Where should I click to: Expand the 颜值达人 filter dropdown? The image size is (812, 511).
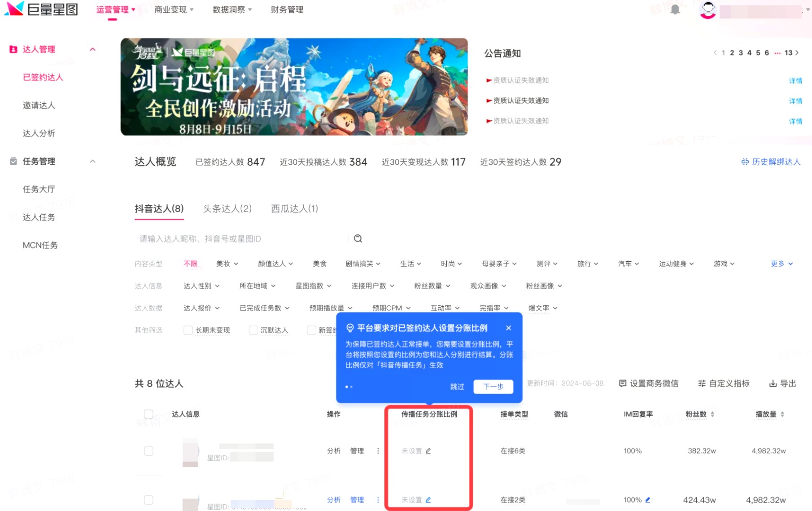(275, 264)
